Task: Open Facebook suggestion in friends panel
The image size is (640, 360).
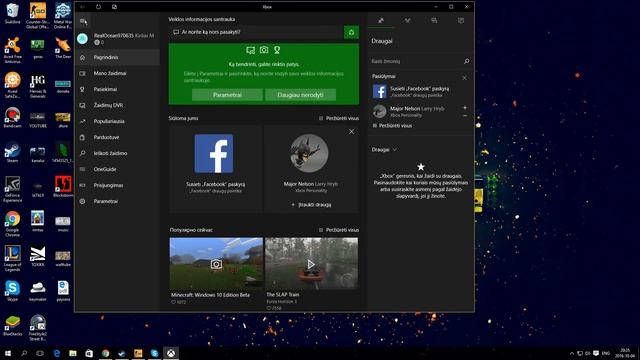Action: [x=420, y=91]
